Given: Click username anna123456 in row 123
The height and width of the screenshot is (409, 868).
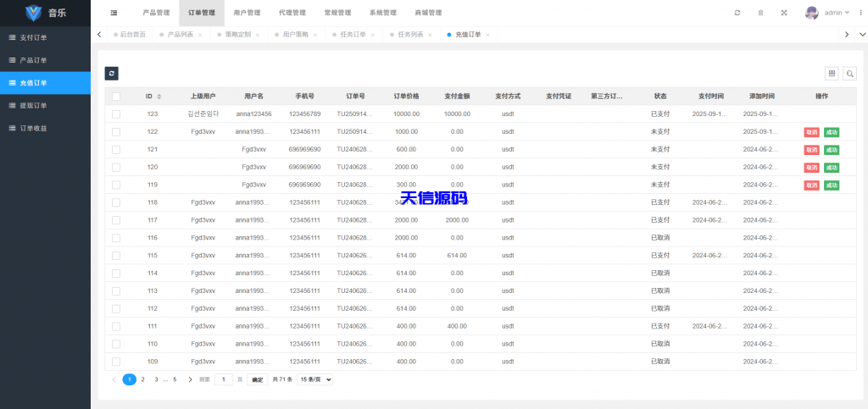Looking at the screenshot, I should point(253,113).
